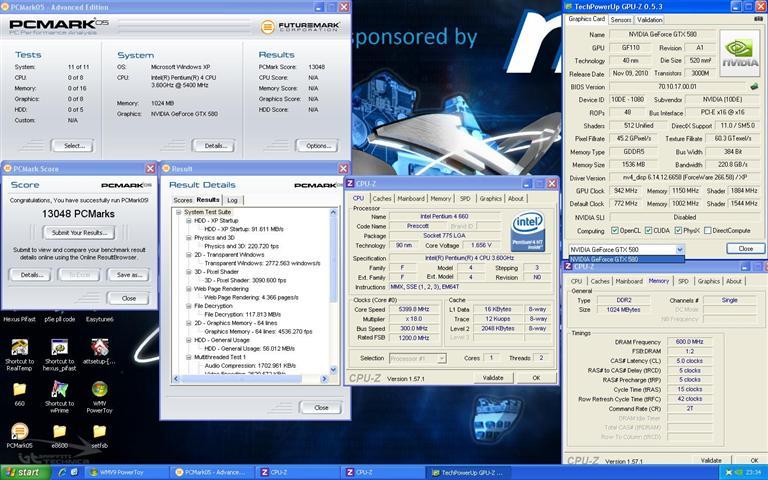Click the PCMark05 Advanced taskbar button
Image resolution: width=768 pixels, height=480 pixels.
click(x=214, y=472)
